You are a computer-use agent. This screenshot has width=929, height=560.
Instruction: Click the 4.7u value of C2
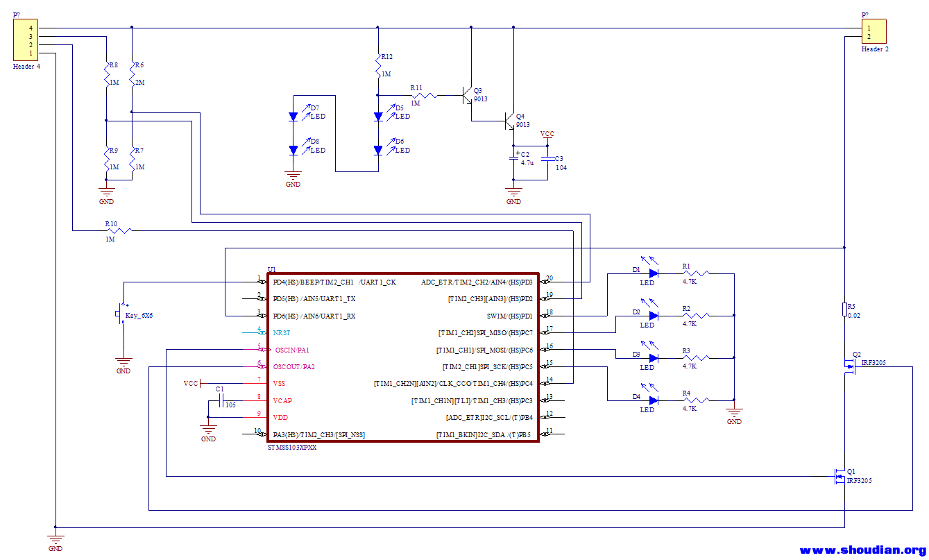coord(527,162)
